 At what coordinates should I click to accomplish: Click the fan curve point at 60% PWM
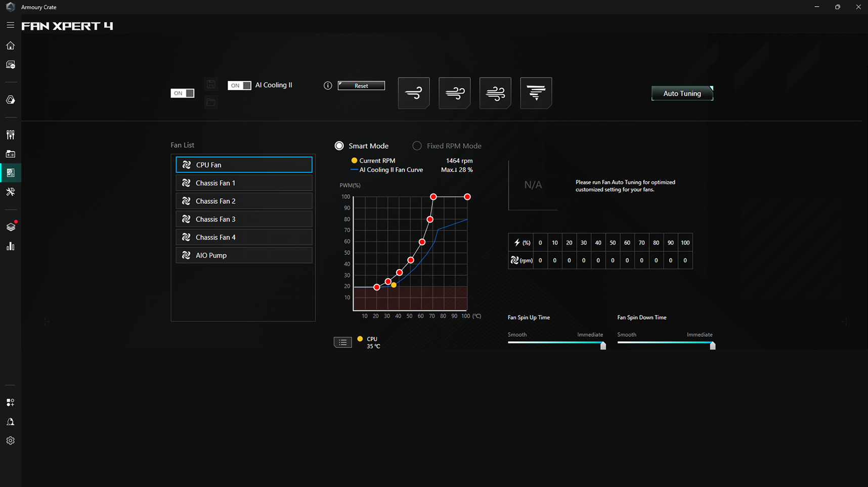(x=422, y=242)
